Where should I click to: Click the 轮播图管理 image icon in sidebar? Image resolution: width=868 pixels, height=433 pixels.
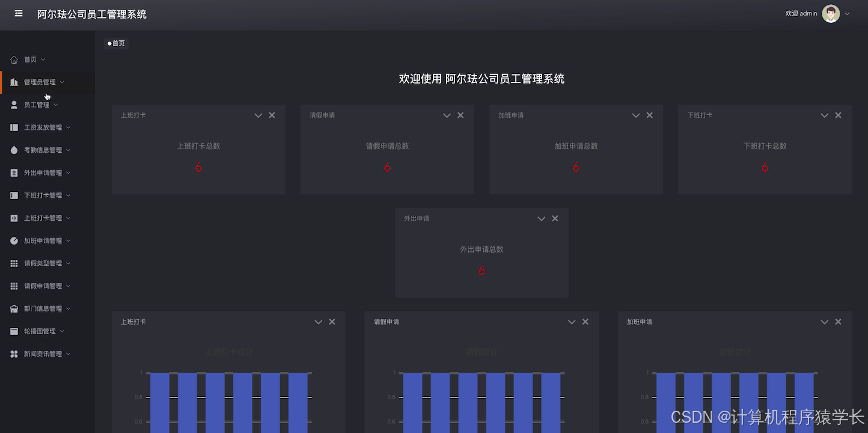pos(13,331)
